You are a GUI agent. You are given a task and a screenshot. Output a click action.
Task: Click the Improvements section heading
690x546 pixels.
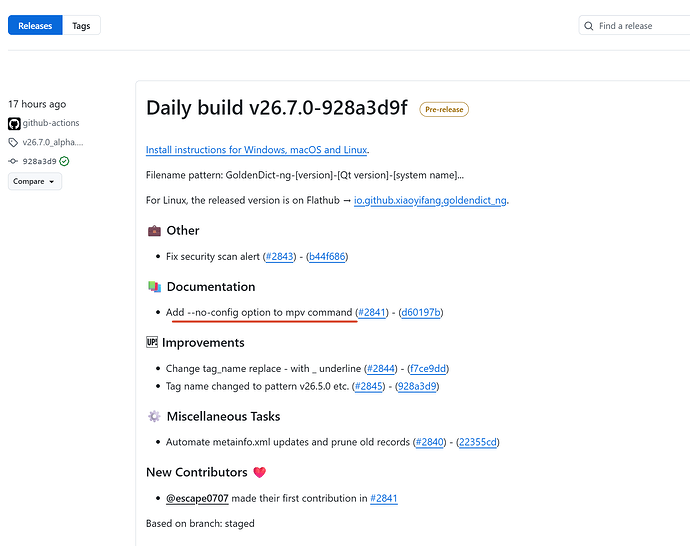[203, 343]
